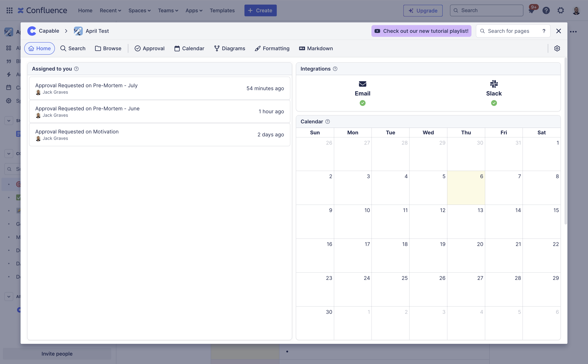Switch to the Markdown tab

point(316,48)
